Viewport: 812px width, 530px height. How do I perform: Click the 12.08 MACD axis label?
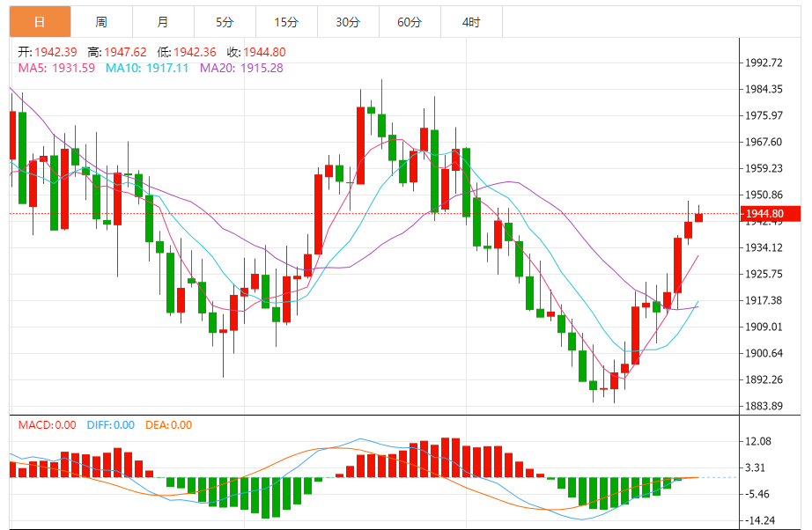point(758,441)
